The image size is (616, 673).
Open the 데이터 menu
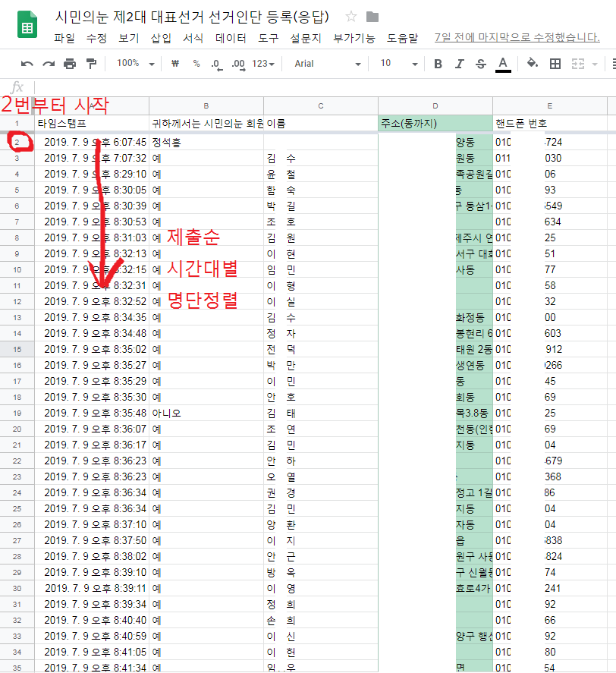coord(231,38)
